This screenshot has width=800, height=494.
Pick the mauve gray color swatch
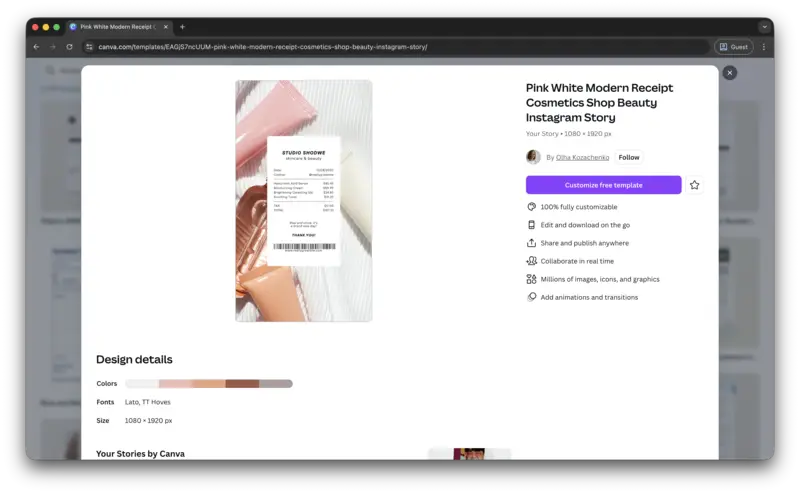coord(276,384)
